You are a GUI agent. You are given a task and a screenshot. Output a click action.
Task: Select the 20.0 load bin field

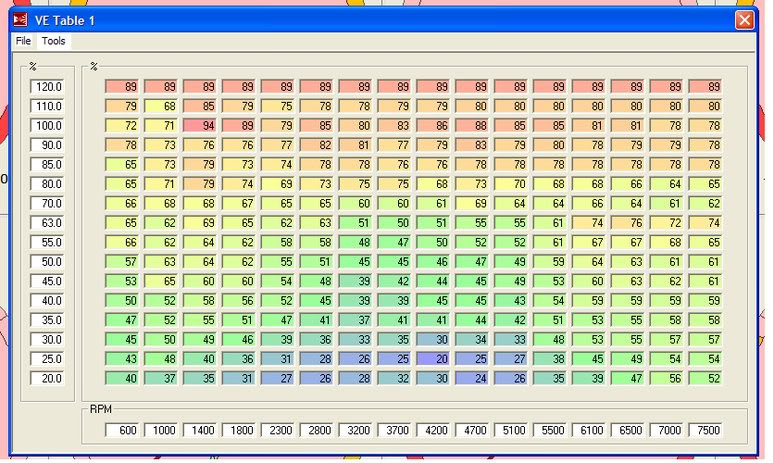[47, 378]
